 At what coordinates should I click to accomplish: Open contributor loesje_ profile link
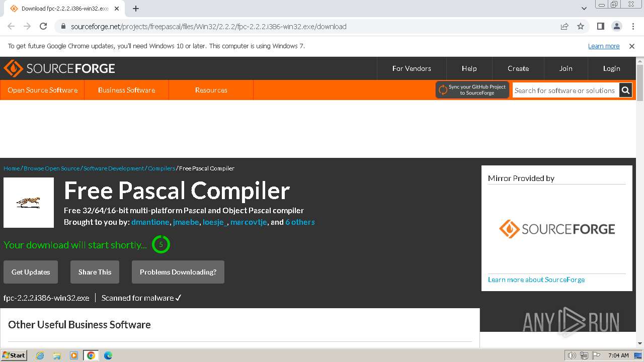215,222
